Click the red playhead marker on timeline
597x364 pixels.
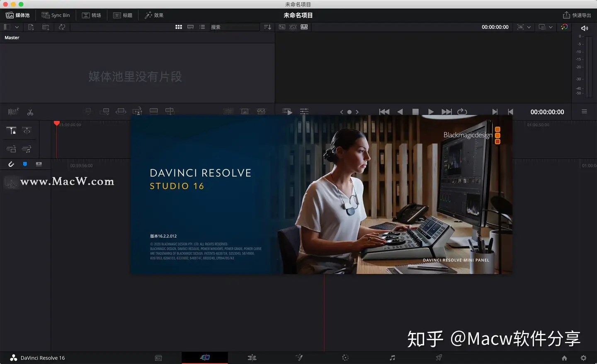[57, 123]
